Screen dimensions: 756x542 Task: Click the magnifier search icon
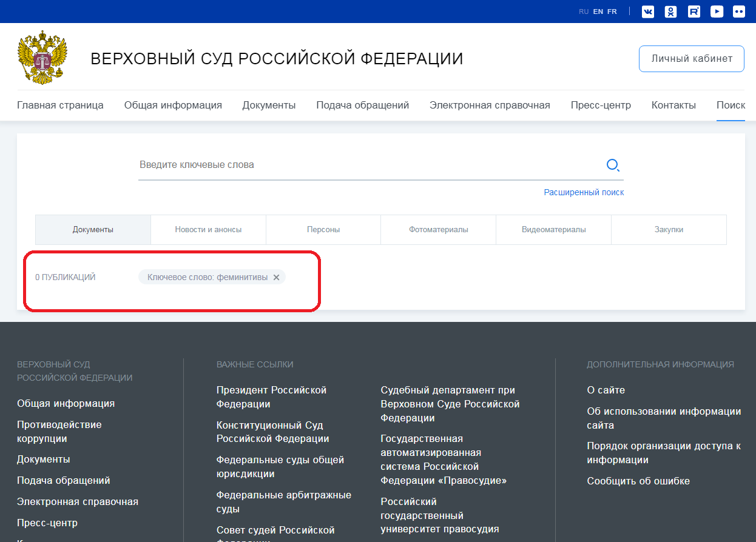[613, 165]
